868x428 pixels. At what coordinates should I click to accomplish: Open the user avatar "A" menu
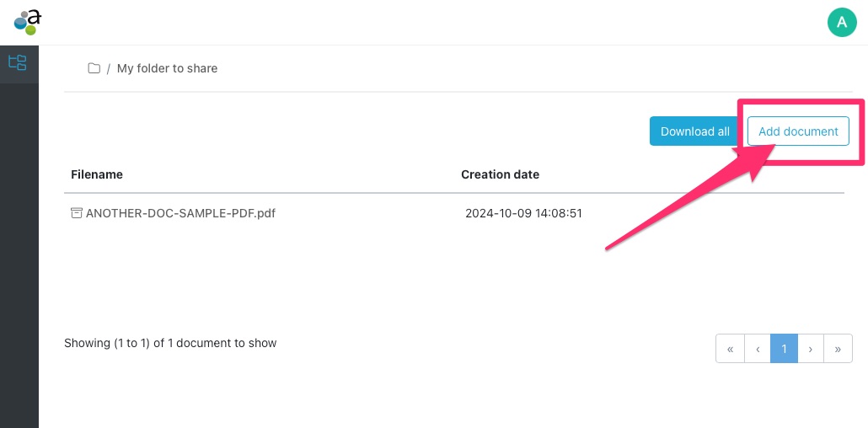[841, 22]
